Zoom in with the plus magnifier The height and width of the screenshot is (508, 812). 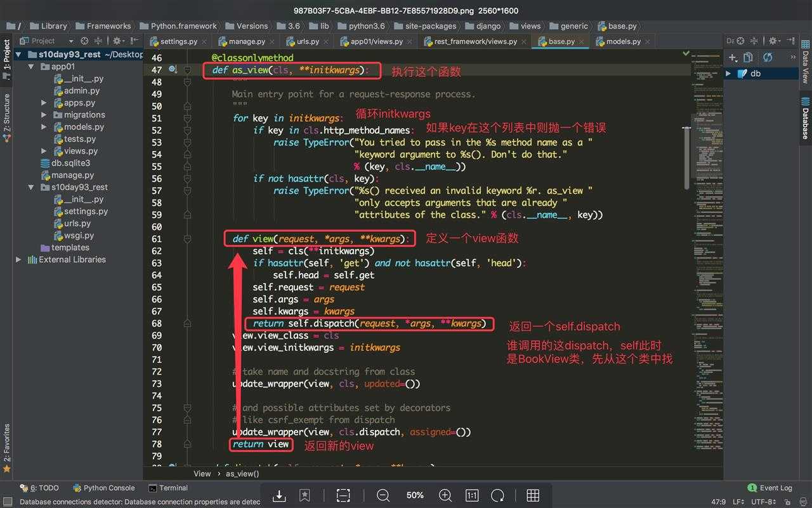pyautogui.click(x=445, y=495)
